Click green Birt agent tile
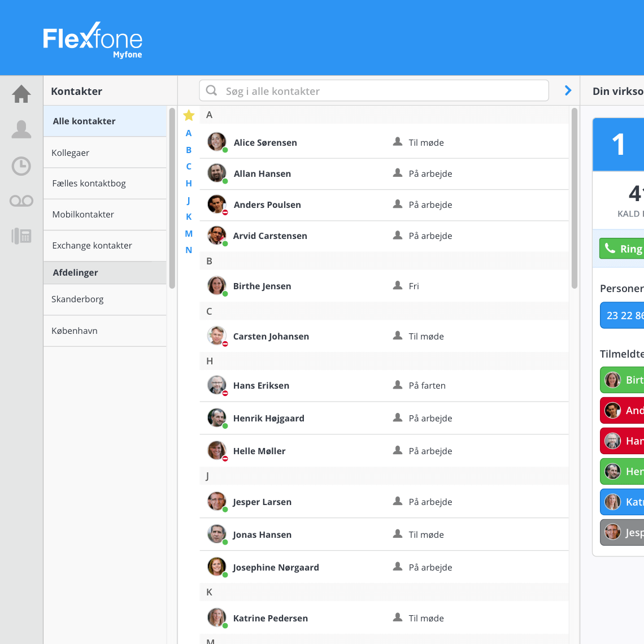This screenshot has height=644, width=644. (622, 380)
